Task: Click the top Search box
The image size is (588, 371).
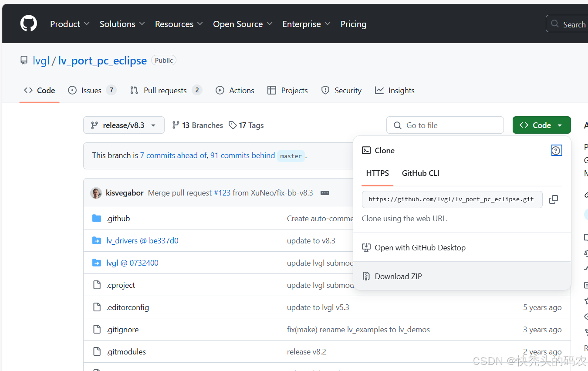Action: click(x=567, y=24)
